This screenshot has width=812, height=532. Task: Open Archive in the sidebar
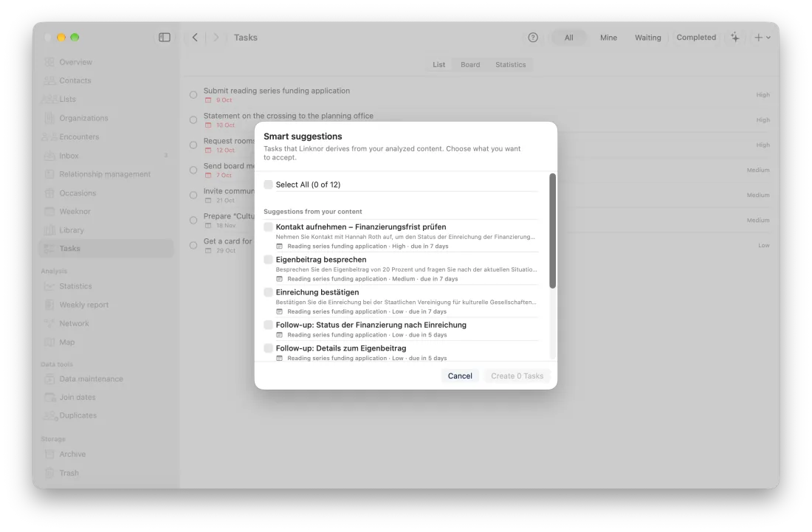tap(106, 455)
